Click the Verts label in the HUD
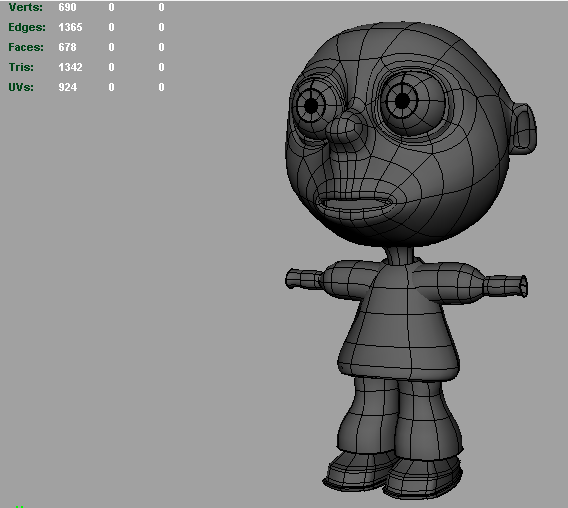The width and height of the screenshot is (568, 508). [25, 7]
